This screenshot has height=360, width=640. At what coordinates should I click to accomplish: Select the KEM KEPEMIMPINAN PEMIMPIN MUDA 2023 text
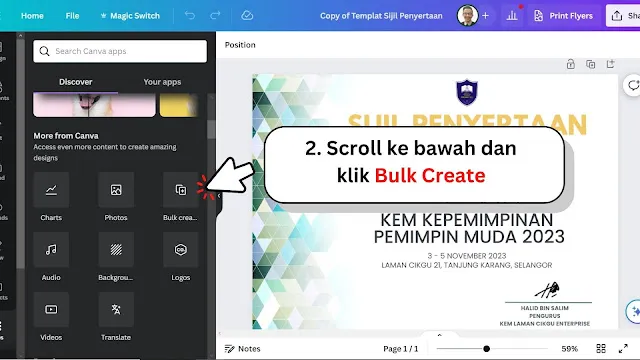[469, 229]
